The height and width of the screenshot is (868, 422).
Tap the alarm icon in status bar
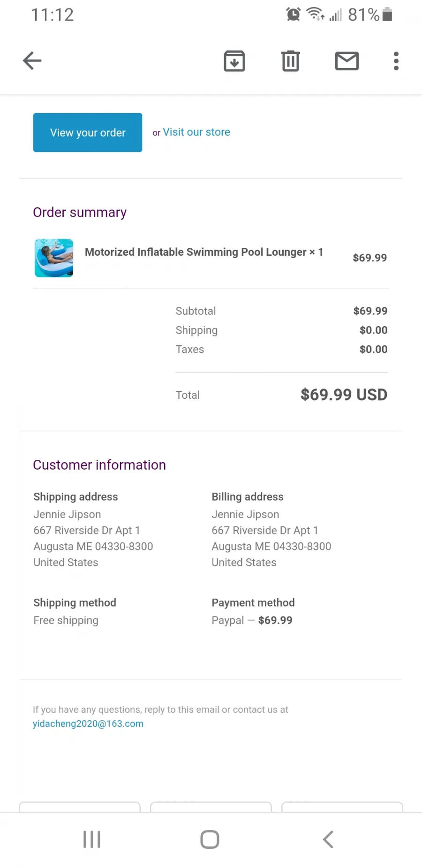tap(294, 15)
